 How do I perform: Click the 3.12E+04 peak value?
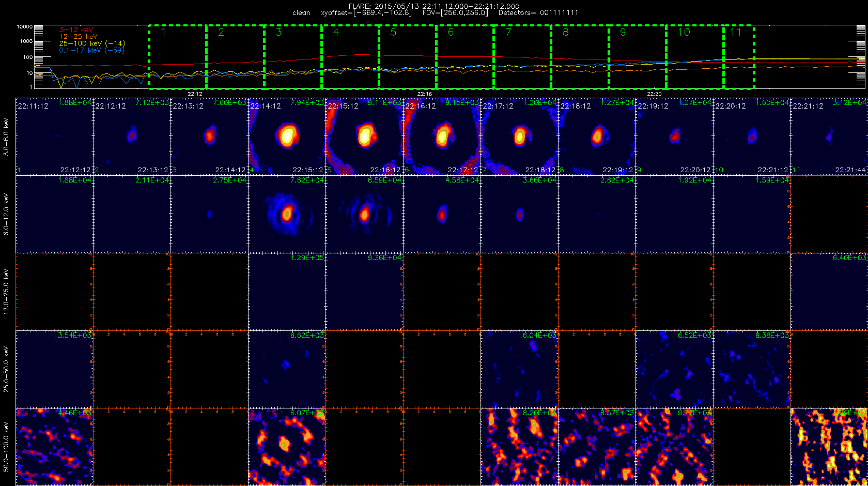[x=850, y=102]
